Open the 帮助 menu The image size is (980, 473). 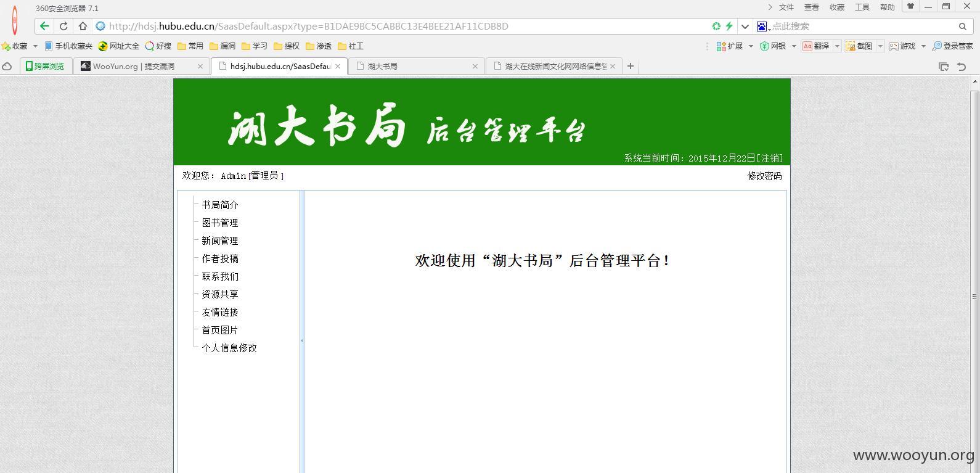pos(888,7)
